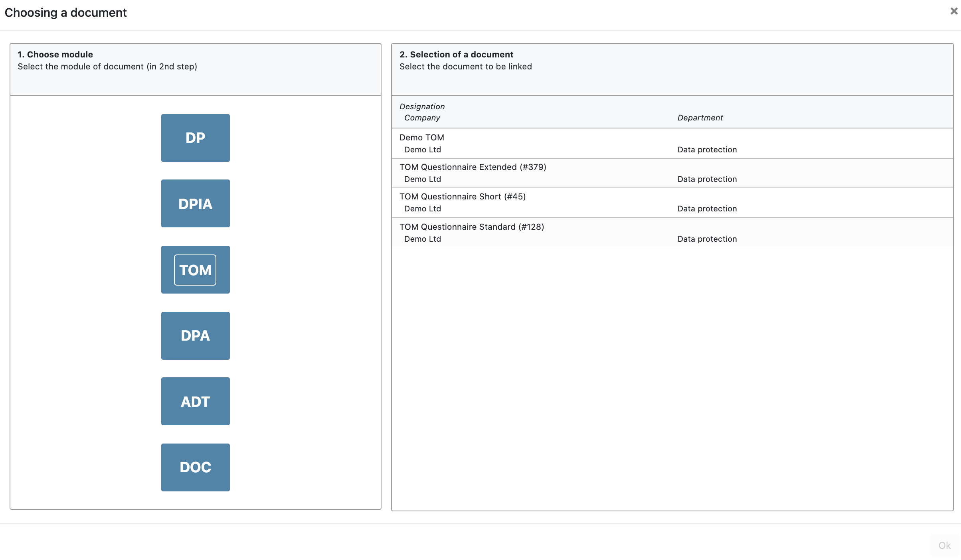
Task: Confirm with the Ok button
Action: pos(944,545)
